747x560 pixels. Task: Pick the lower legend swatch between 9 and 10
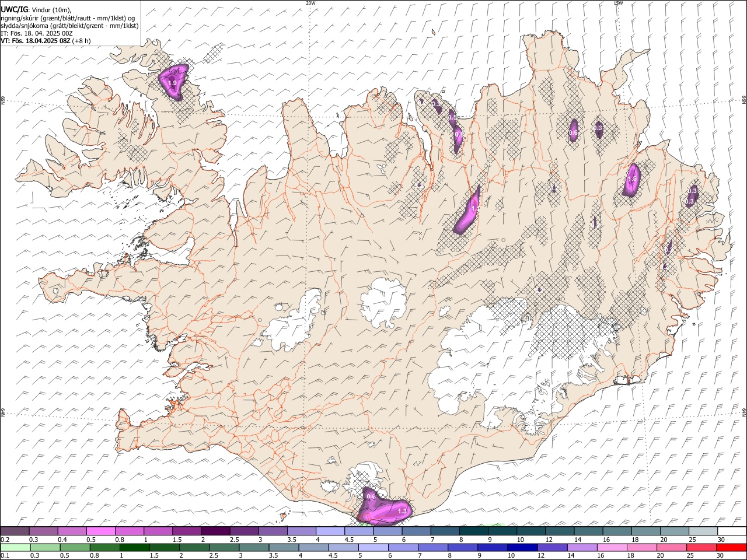click(x=493, y=548)
